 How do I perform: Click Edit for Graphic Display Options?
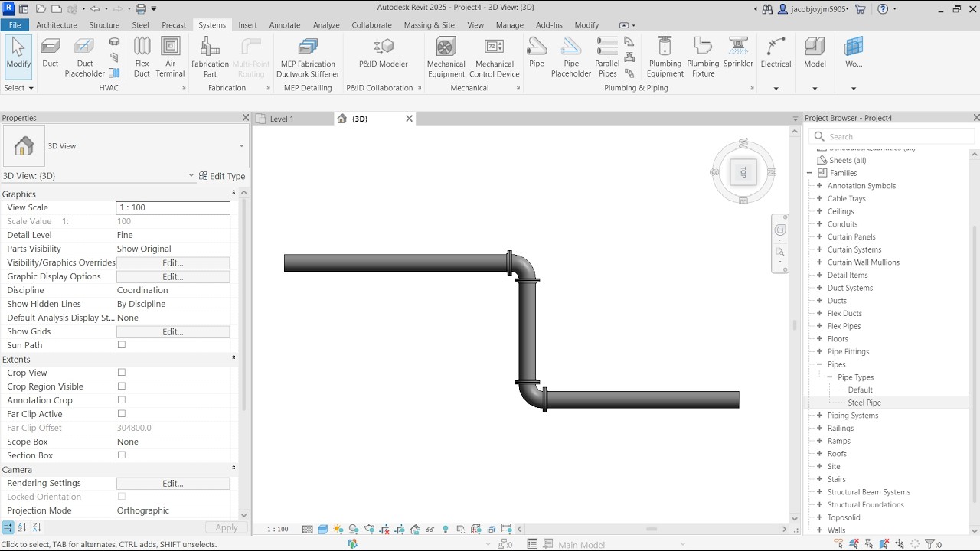tap(173, 276)
